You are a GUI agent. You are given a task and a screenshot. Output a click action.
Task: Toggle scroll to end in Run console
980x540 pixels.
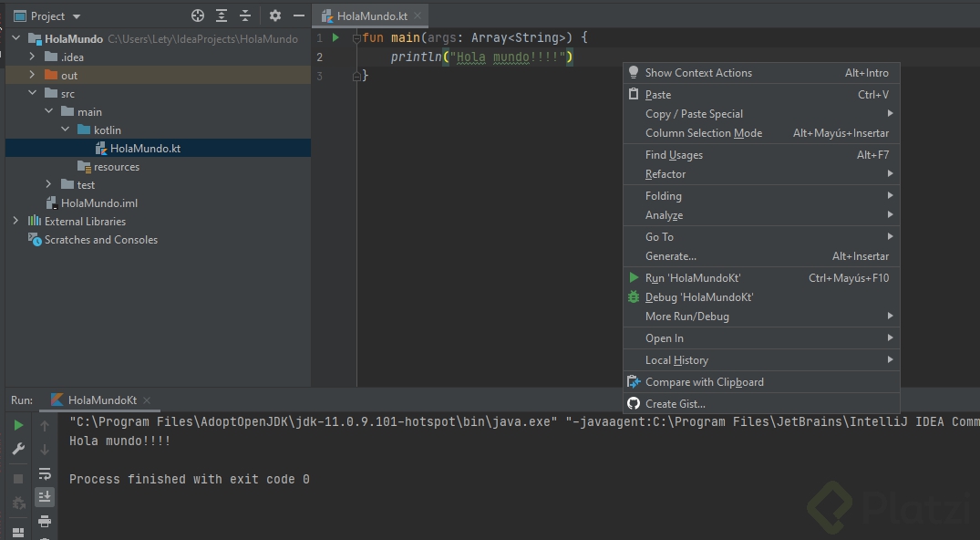pyautogui.click(x=44, y=497)
